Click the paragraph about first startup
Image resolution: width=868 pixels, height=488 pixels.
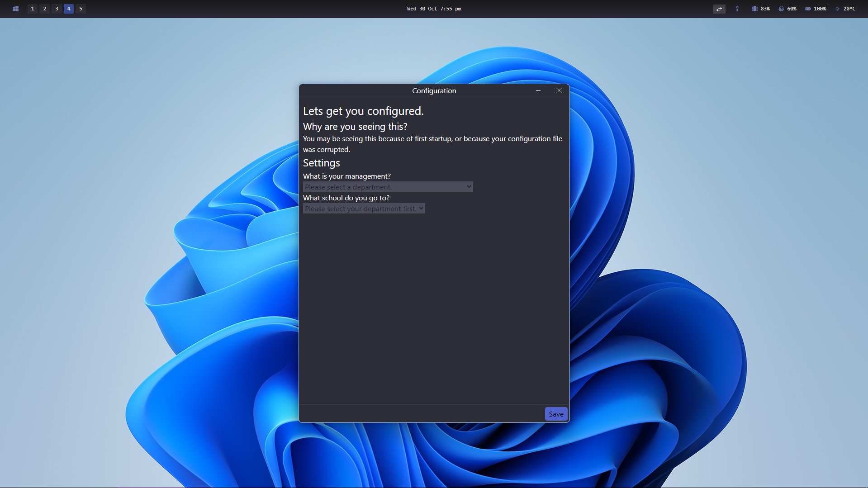[x=432, y=144]
